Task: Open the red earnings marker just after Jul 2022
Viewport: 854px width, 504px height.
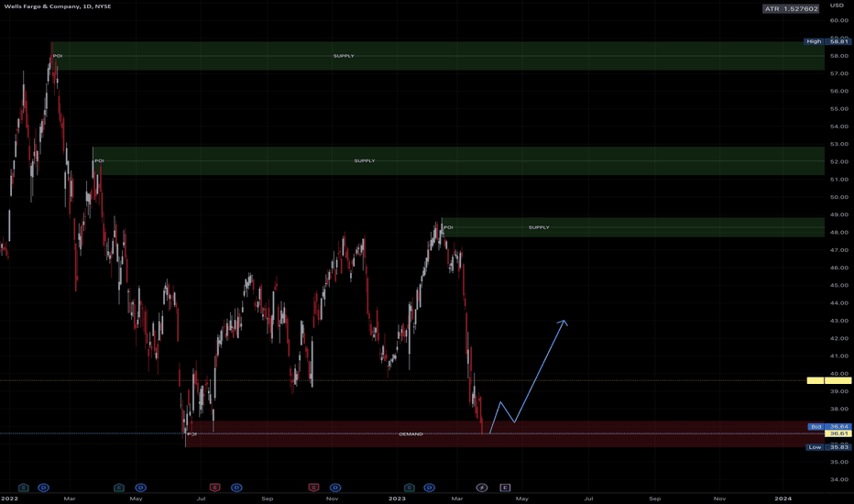Action: [x=214, y=488]
